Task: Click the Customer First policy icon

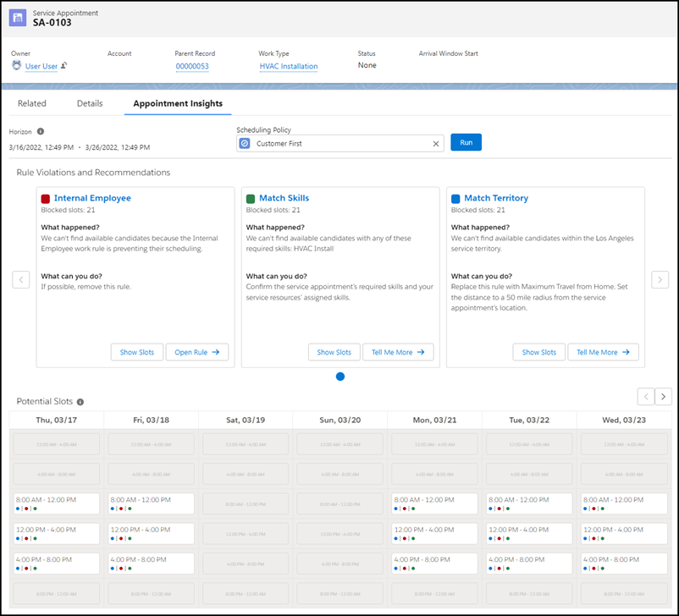Action: pyautogui.click(x=245, y=144)
